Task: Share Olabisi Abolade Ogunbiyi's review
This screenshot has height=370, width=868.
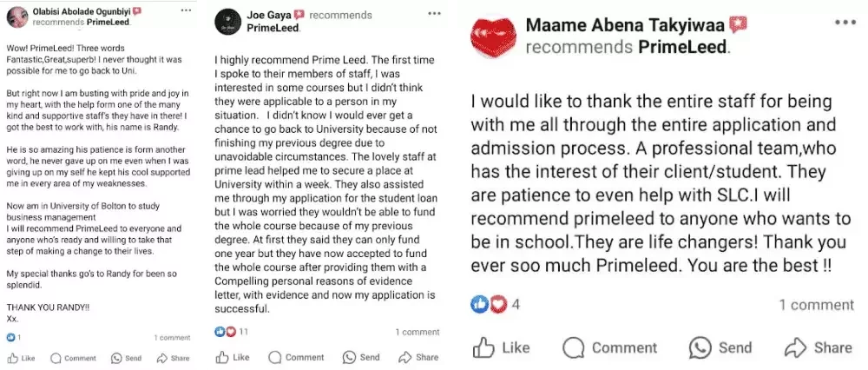Action: (174, 358)
